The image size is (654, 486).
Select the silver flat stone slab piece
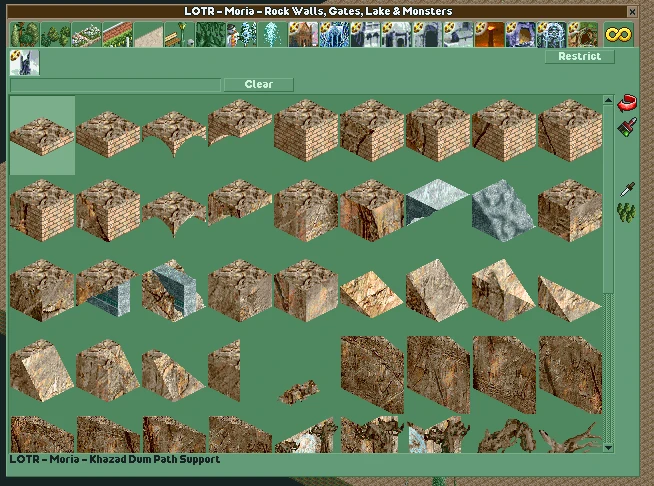438,202
